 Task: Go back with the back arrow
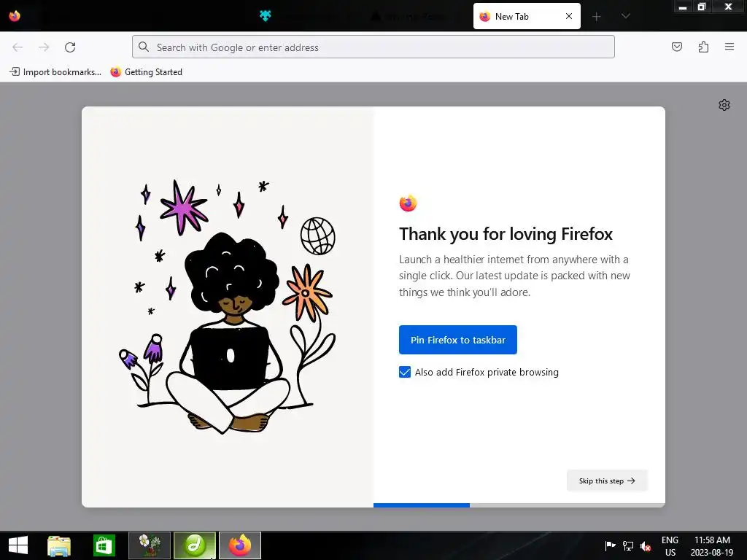pos(18,47)
